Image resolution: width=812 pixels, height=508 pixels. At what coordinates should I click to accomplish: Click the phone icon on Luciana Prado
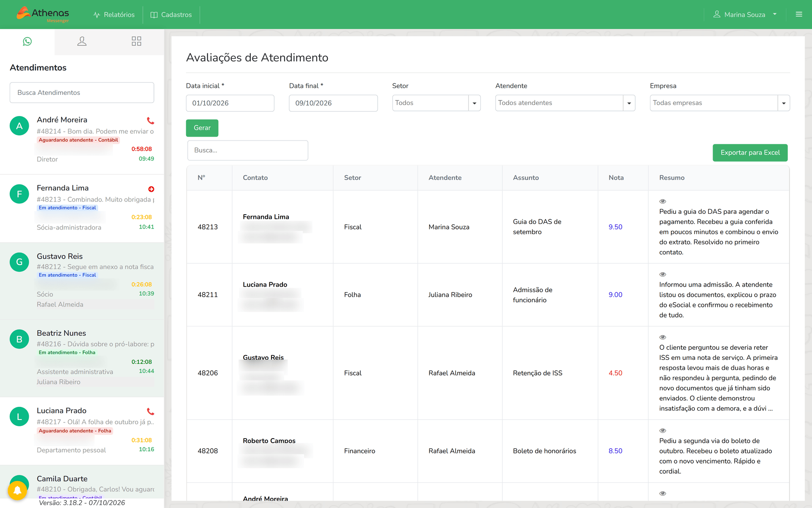tap(150, 411)
